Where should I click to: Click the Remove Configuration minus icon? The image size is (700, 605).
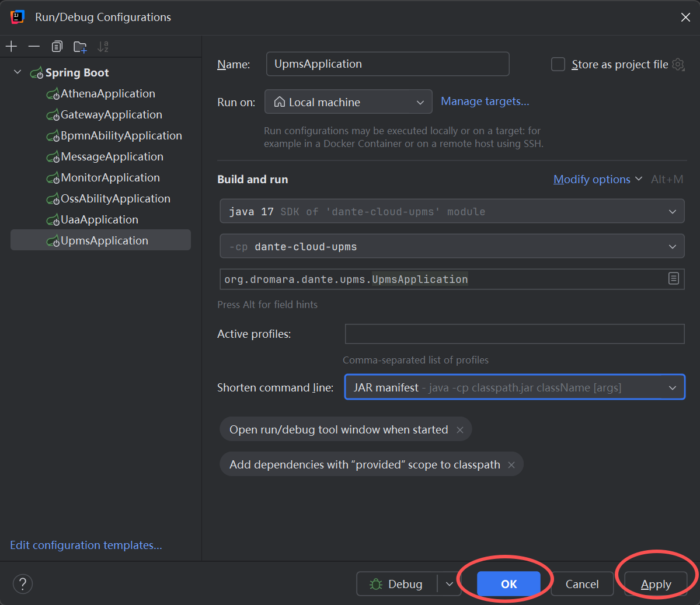[x=34, y=47]
